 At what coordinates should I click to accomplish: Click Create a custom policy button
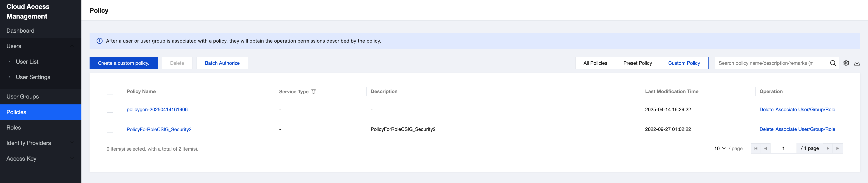coord(123,63)
